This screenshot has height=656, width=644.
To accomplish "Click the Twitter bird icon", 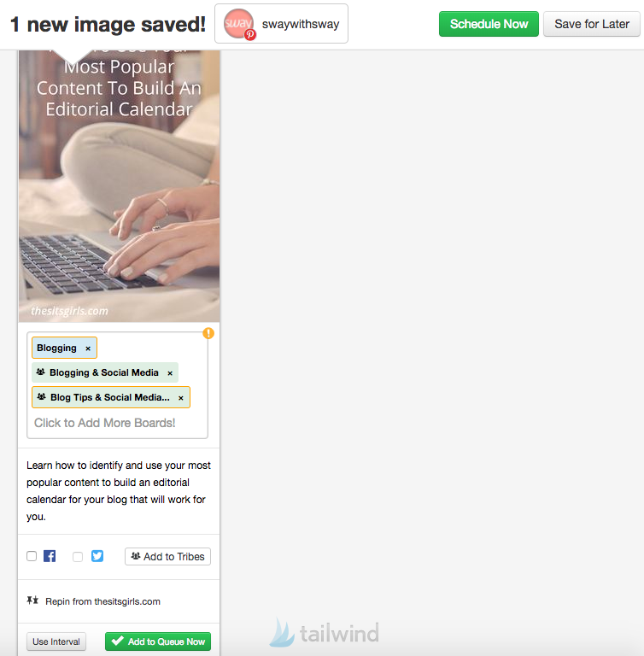I will pyautogui.click(x=97, y=556).
